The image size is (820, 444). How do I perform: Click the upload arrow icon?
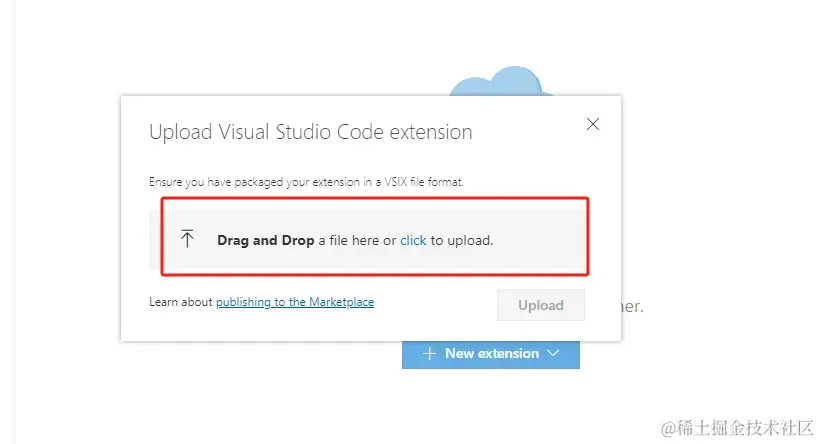click(187, 239)
